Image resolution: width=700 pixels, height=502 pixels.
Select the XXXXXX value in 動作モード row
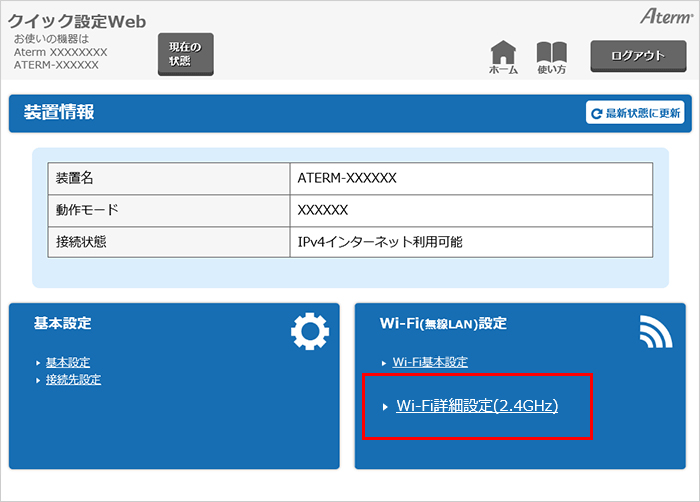coord(322,209)
